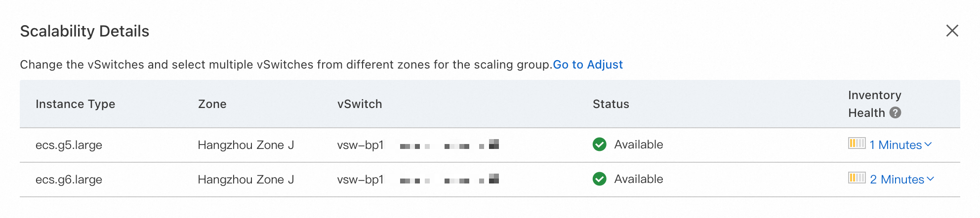The image size is (980, 218).
Task: Expand the 2 Minutes dropdown
Action: click(897, 180)
